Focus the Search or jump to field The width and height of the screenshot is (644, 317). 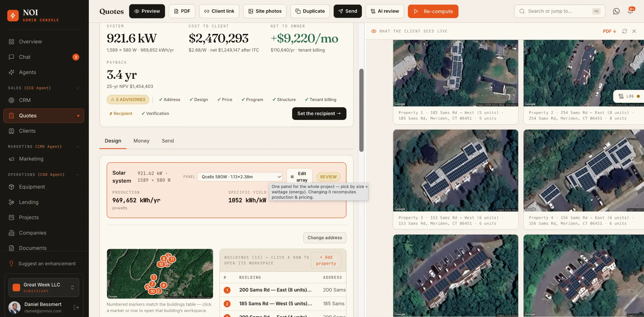point(559,11)
